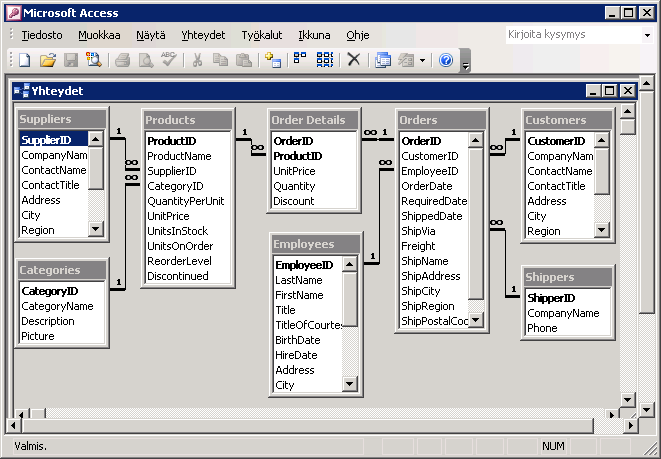Select ShipperID field in Shippers
The image size is (661, 459).
tap(568, 298)
